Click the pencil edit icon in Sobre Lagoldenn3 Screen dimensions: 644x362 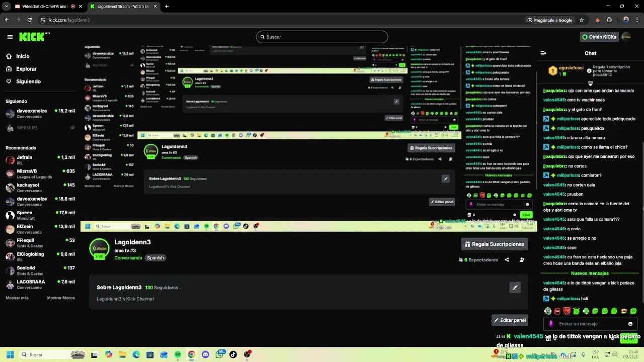point(515,288)
